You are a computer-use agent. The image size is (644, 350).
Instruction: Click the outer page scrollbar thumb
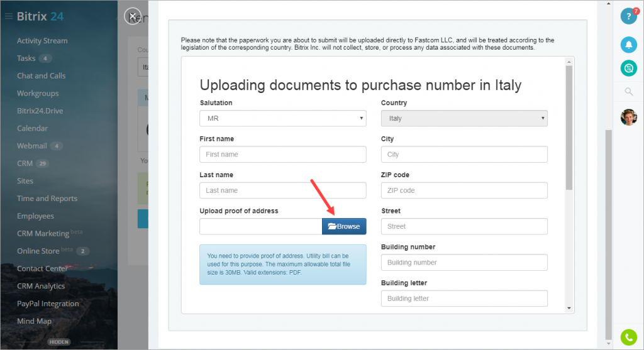pos(609,235)
